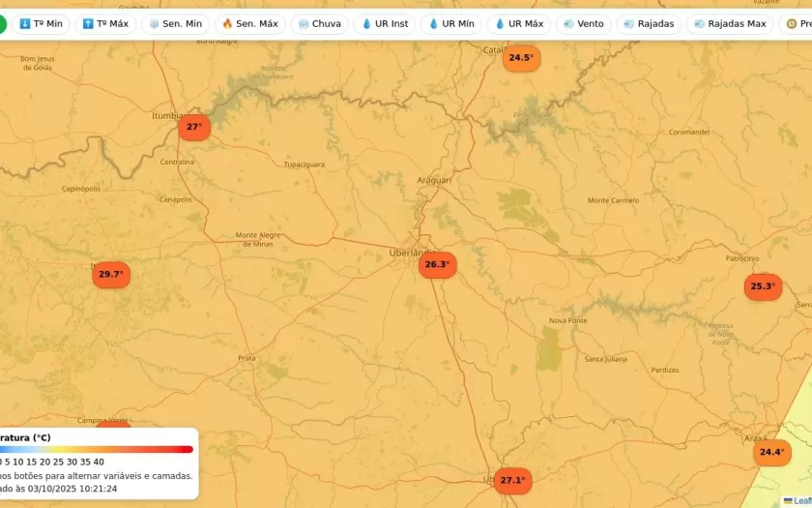Click the 27° station marker near Itumbiara

tap(194, 127)
